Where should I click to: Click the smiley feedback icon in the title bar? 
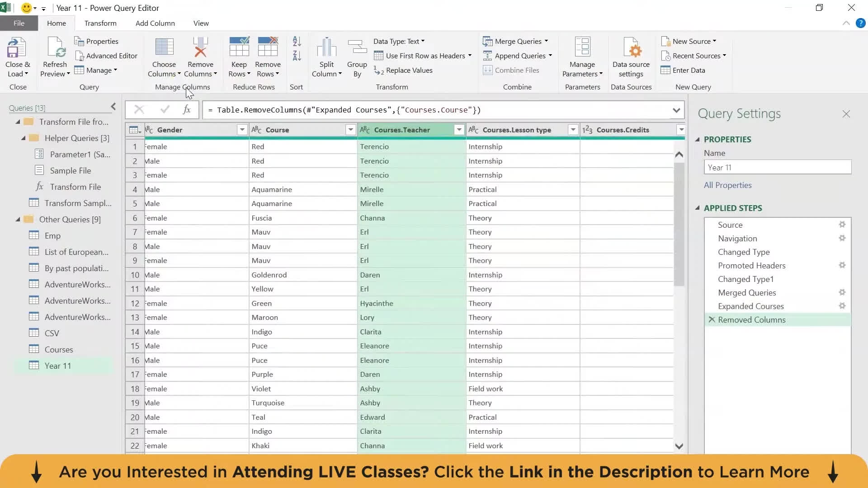[27, 8]
